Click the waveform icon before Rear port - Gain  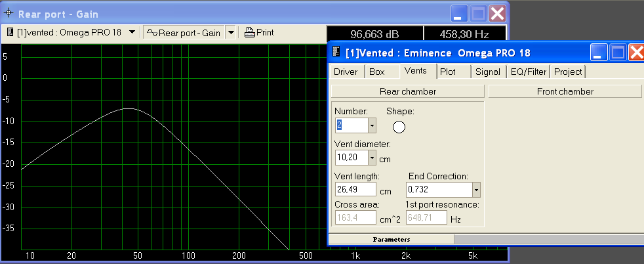pos(152,32)
